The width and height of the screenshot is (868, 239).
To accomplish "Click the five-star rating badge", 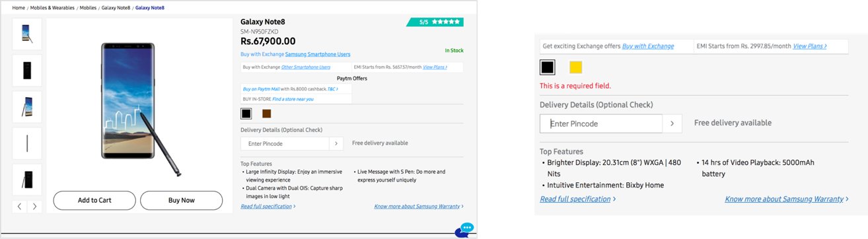I will point(435,22).
